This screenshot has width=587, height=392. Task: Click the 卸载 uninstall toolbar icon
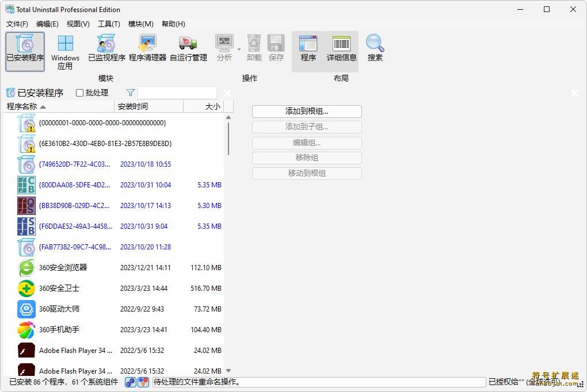coord(254,49)
